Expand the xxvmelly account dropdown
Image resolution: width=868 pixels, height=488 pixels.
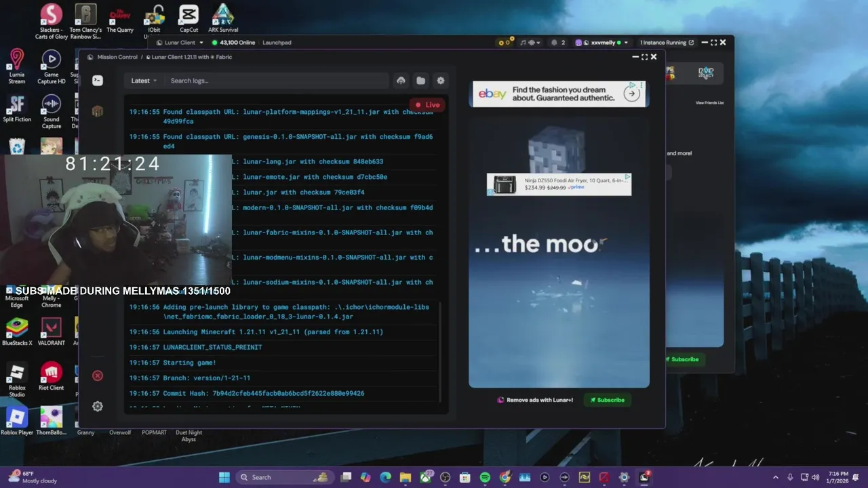tap(602, 43)
